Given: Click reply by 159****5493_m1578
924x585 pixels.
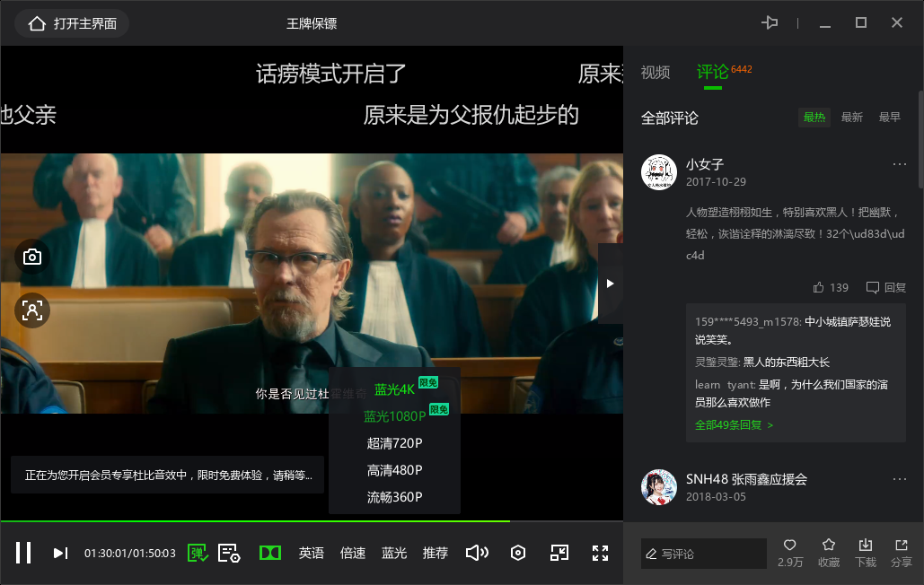Looking at the screenshot, I should pyautogui.click(x=793, y=331).
